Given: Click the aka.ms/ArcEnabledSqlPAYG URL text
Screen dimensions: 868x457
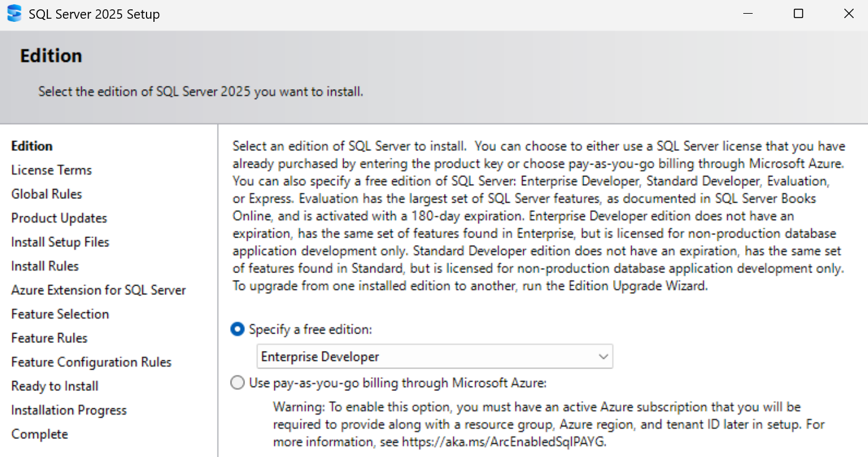Looking at the screenshot, I should pyautogui.click(x=503, y=442).
